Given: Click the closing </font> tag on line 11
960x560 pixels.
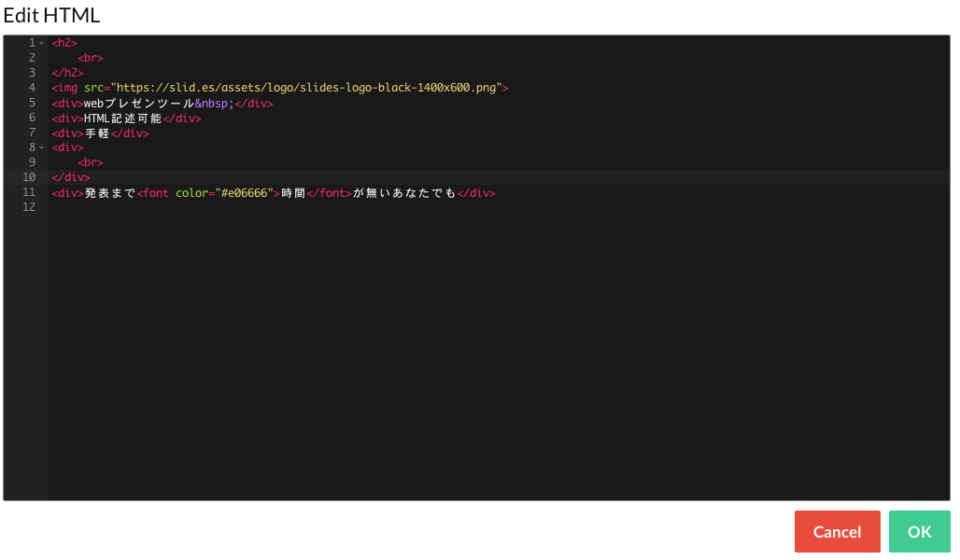Looking at the screenshot, I should [x=330, y=193].
